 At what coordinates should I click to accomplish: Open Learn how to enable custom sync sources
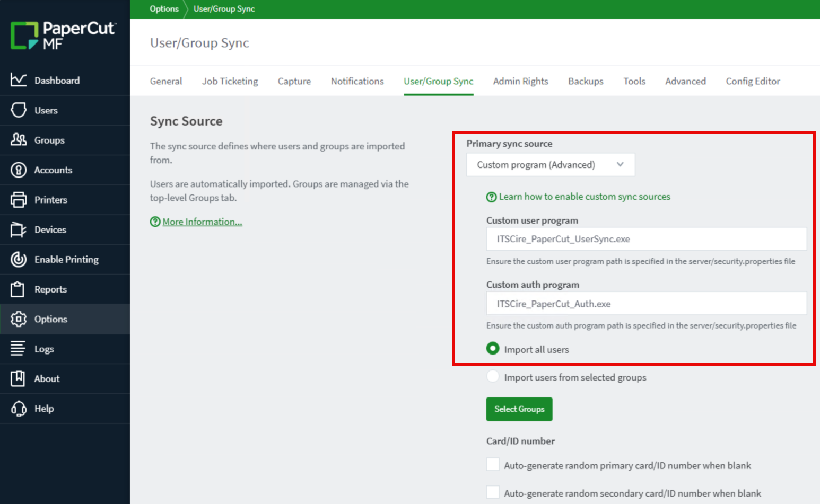585,197
